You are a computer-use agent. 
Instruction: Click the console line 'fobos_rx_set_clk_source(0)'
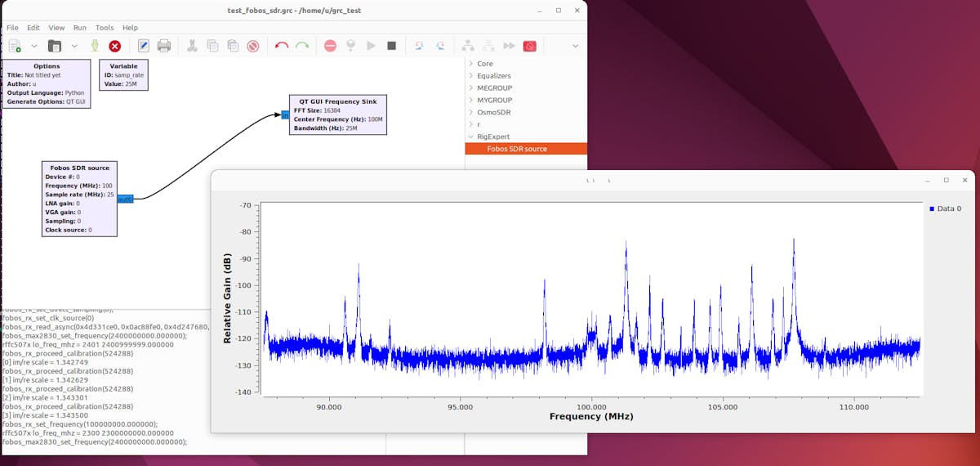click(x=47, y=318)
